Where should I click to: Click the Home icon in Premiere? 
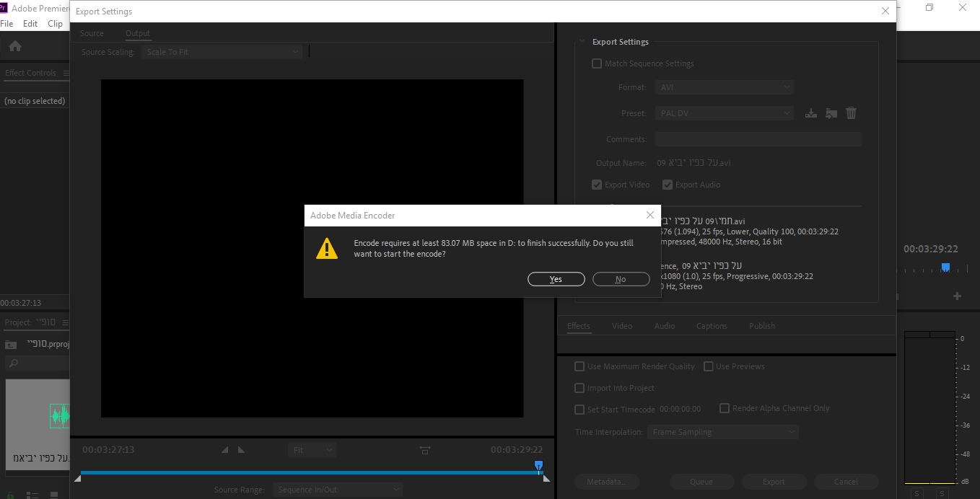coord(15,46)
